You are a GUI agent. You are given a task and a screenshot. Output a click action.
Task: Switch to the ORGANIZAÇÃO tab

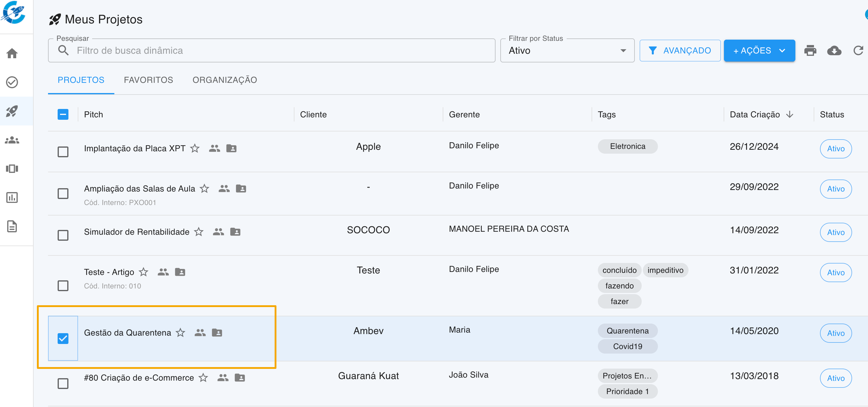pos(225,80)
